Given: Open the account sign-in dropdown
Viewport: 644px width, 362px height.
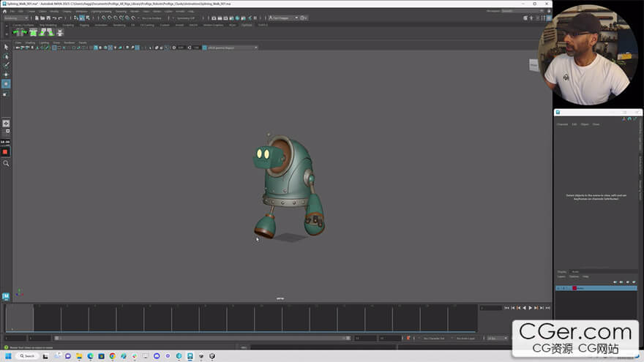Looking at the screenshot, I should [x=283, y=18].
